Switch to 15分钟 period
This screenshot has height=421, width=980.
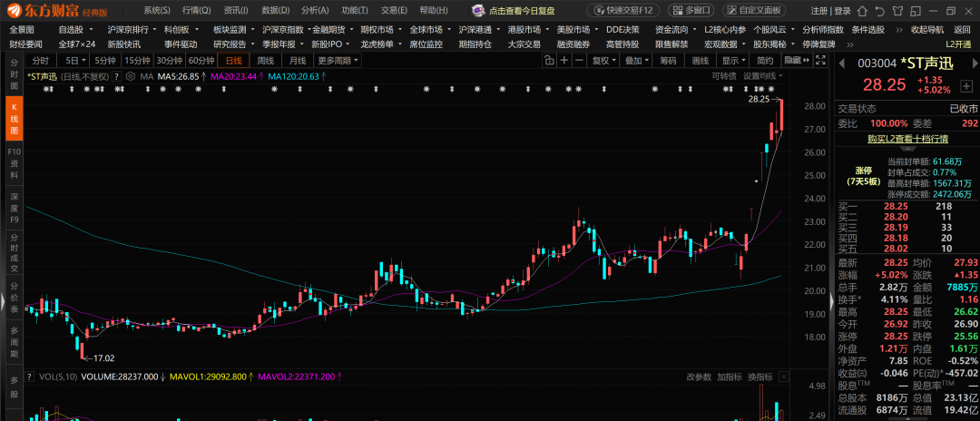point(137,60)
